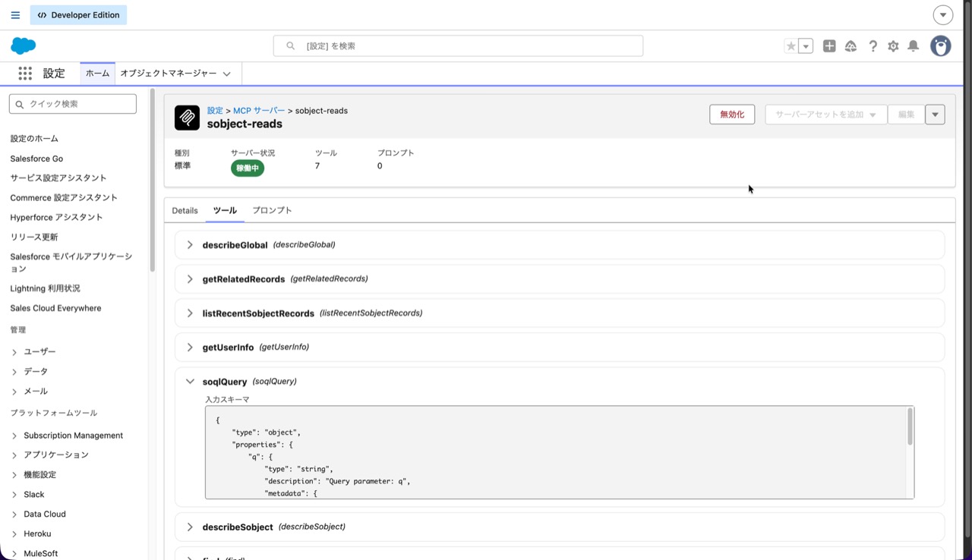Open the favorites star icon
This screenshot has height=560, width=972.
pos(791,46)
